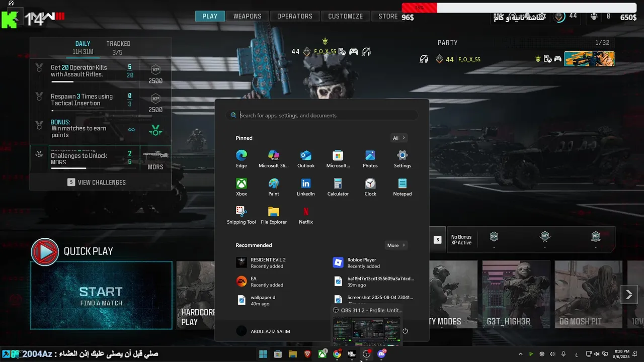Open Photos app in Start menu
The height and width of the screenshot is (362, 644).
(x=370, y=159)
